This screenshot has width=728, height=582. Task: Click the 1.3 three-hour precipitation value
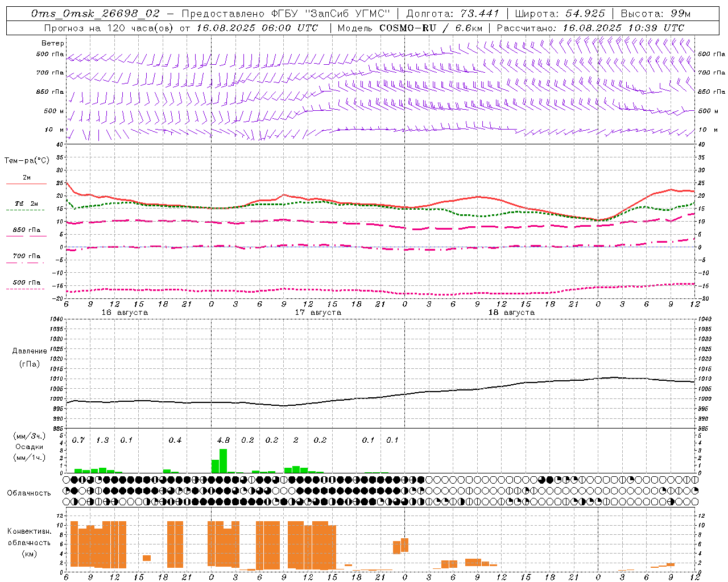(102, 440)
